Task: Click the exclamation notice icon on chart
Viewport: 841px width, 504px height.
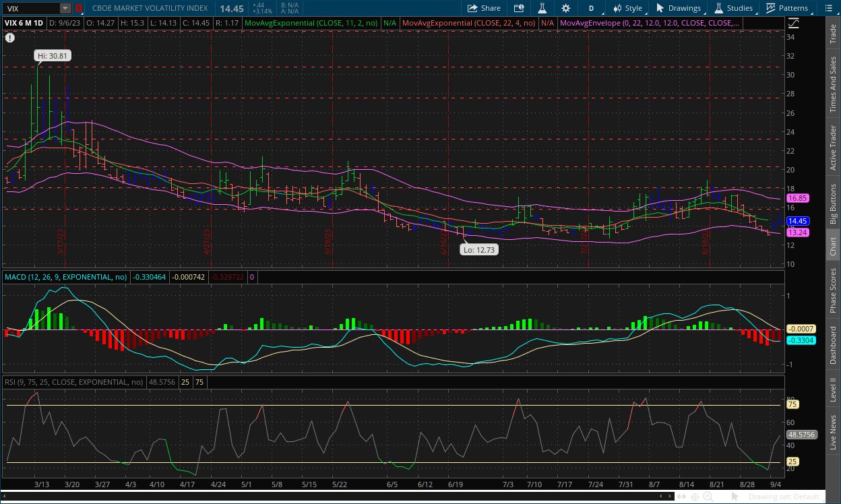Action: click(10, 38)
